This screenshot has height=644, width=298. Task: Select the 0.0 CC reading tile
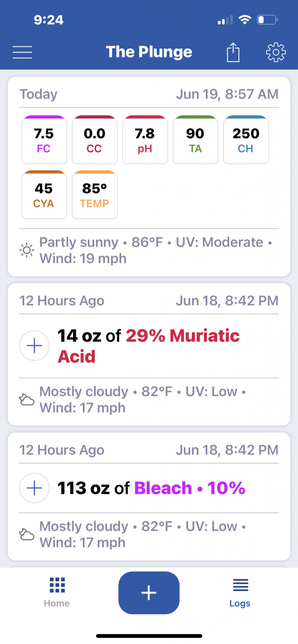(x=95, y=140)
